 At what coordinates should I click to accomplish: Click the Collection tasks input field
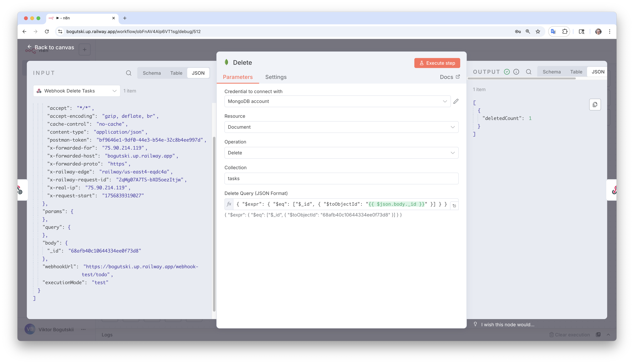[x=341, y=179]
